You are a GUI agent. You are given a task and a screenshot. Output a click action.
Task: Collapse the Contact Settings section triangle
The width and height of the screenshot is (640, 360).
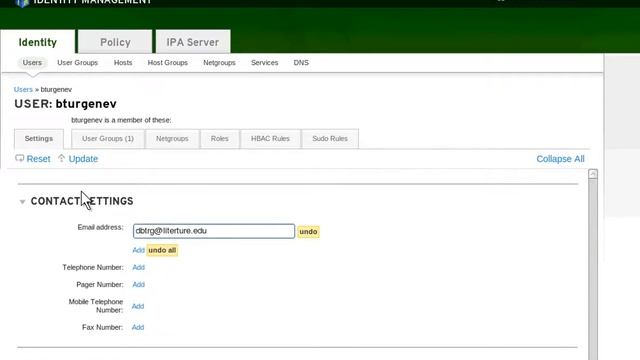pyautogui.click(x=22, y=202)
